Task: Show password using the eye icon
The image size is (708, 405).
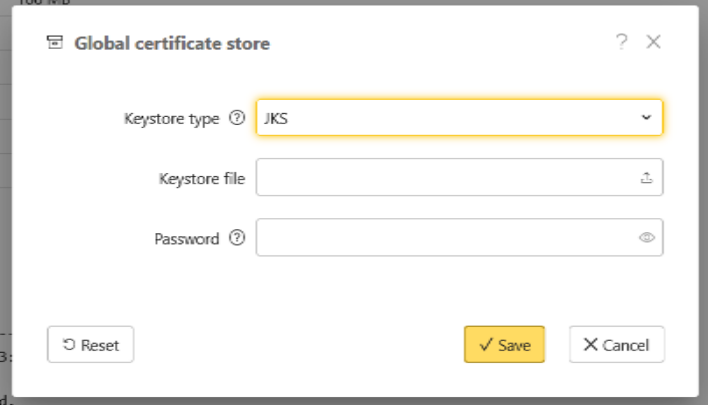Action: coord(646,238)
